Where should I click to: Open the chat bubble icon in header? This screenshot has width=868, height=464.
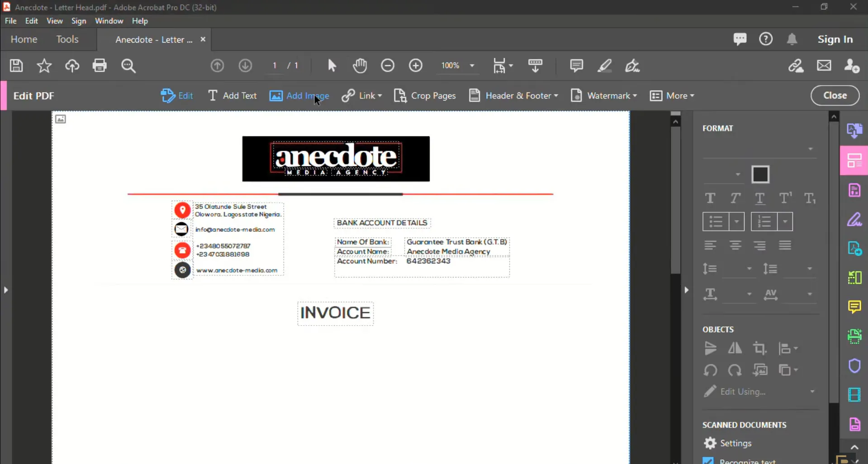740,39
